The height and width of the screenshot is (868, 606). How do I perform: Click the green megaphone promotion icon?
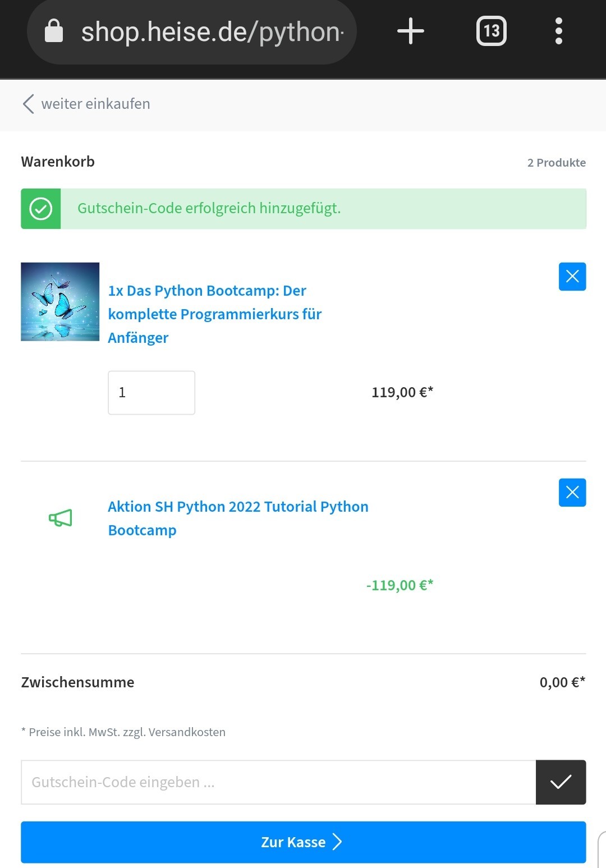click(x=61, y=518)
